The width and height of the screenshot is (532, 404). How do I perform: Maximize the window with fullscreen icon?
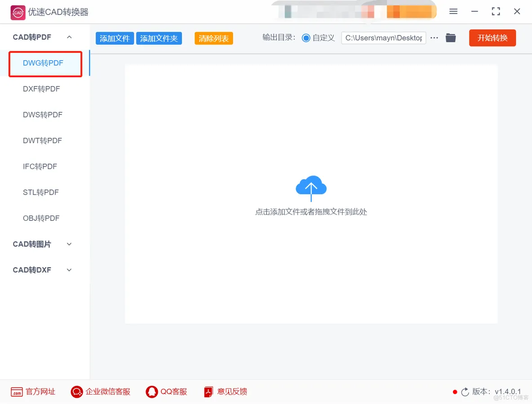coord(496,12)
